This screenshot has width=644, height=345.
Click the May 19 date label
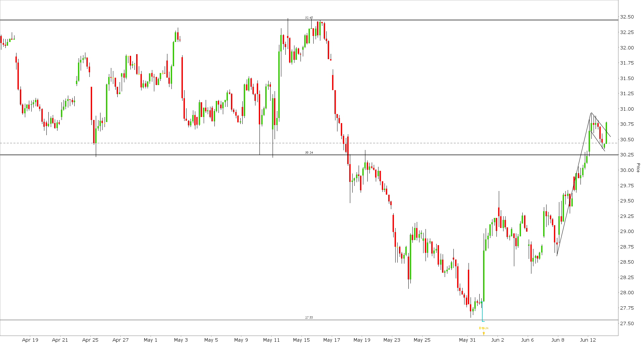point(362,340)
